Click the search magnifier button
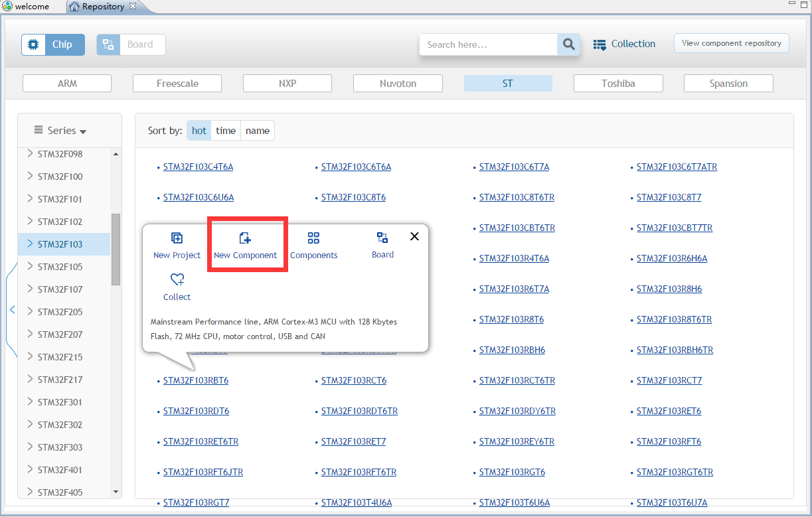The height and width of the screenshot is (517, 812). point(568,44)
